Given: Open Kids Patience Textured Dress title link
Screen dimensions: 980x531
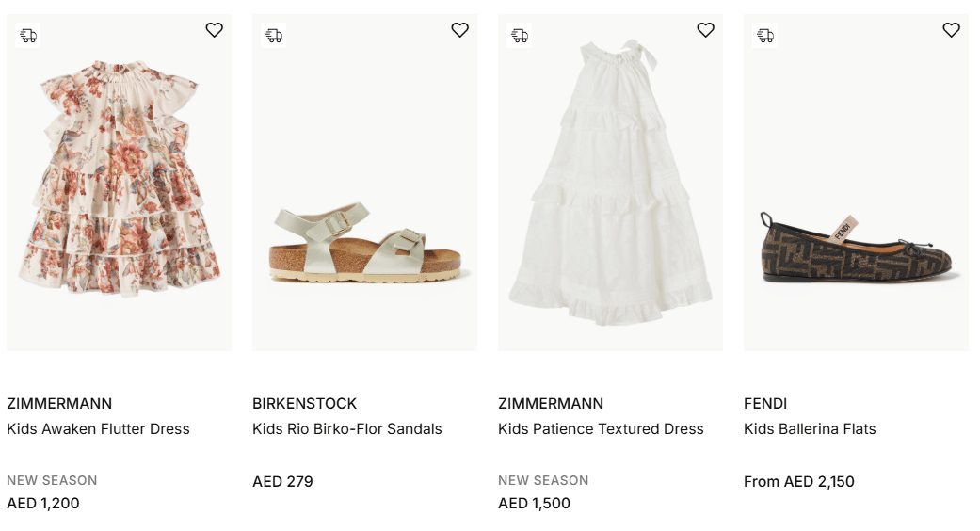Looking at the screenshot, I should coord(601,428).
